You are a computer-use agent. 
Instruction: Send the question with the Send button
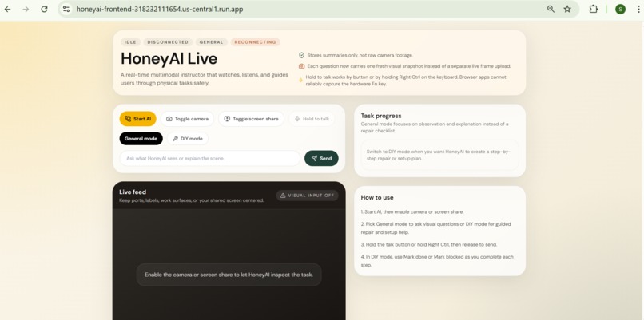321,158
